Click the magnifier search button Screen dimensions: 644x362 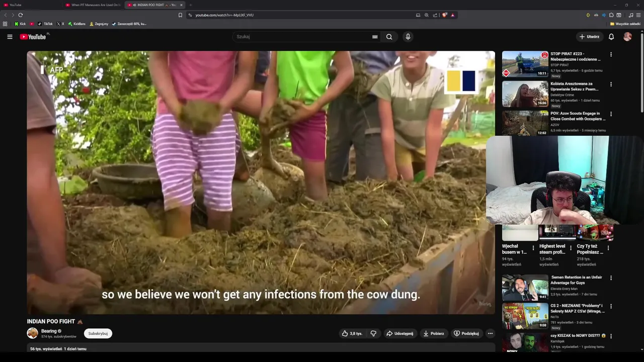tap(389, 37)
